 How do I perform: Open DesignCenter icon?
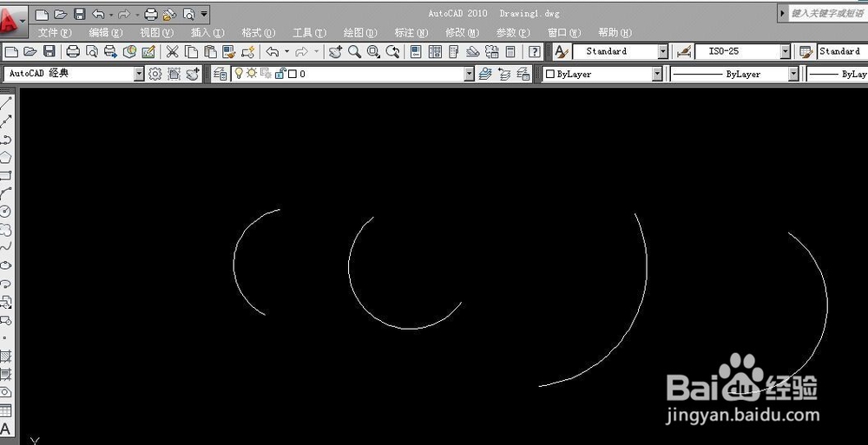[x=436, y=52]
